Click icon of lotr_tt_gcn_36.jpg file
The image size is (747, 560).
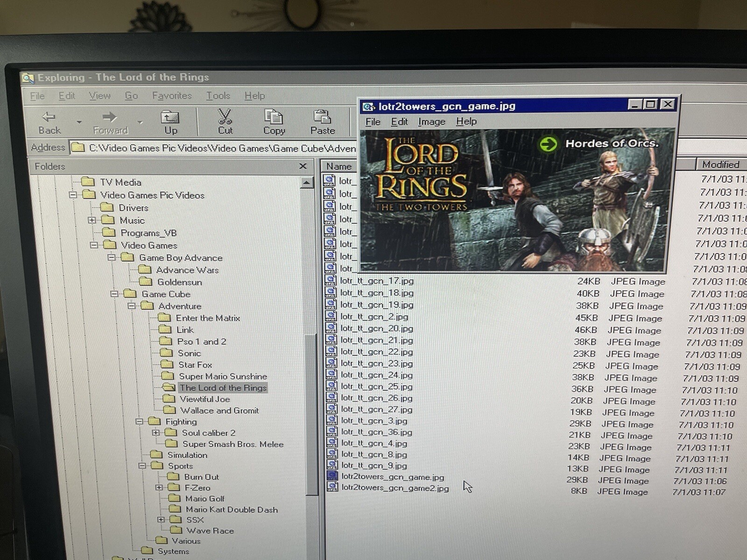332,431
